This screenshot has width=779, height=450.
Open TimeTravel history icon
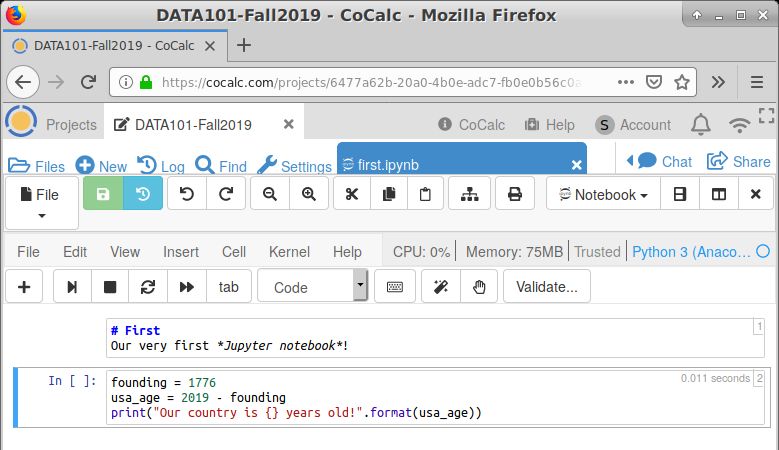[143, 194]
